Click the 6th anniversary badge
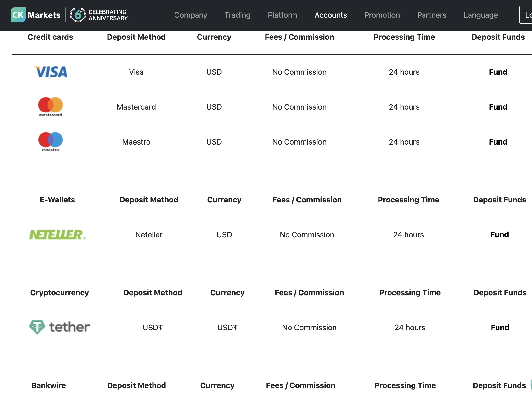The height and width of the screenshot is (402, 532). [x=99, y=15]
